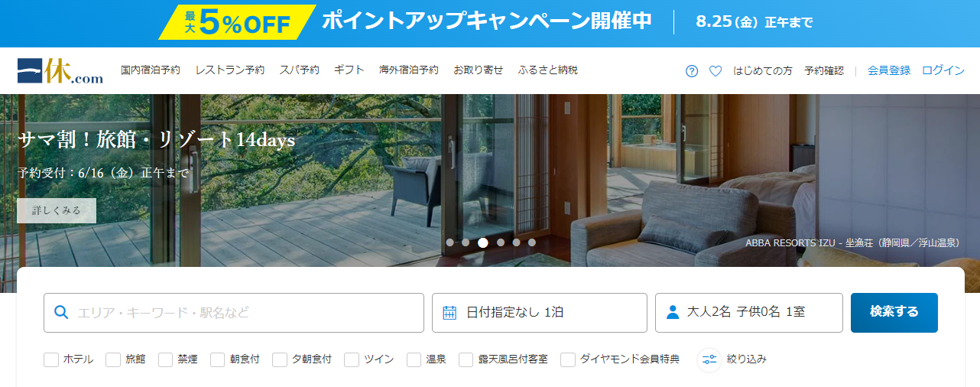The height and width of the screenshot is (387, 980).
Task: Select the fourth carousel slide dot
Action: coord(501,242)
